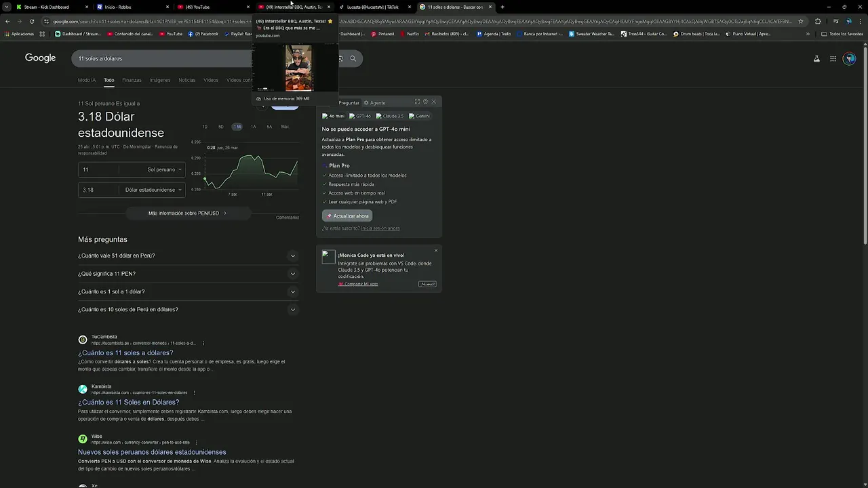The height and width of the screenshot is (488, 868).
Task: Select the Gemini model chip
Action: (x=419, y=116)
